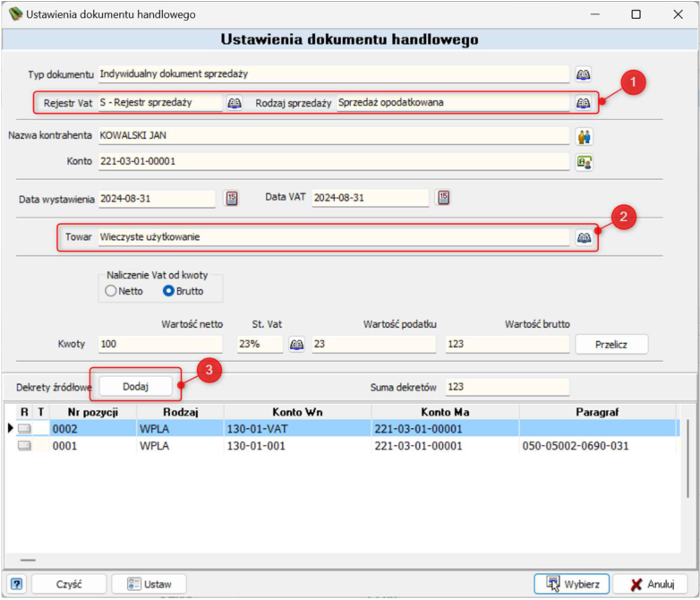
Task: Select the Netto radio button
Action: (111, 291)
